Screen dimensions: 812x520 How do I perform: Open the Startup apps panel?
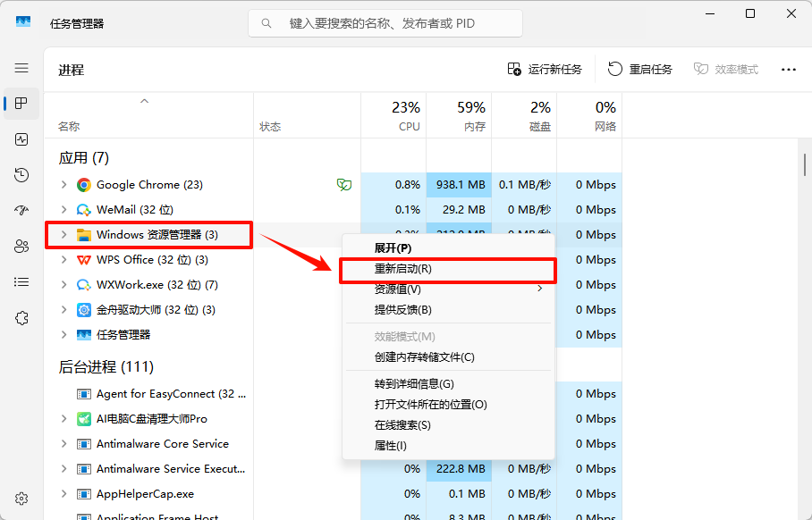pos(20,210)
